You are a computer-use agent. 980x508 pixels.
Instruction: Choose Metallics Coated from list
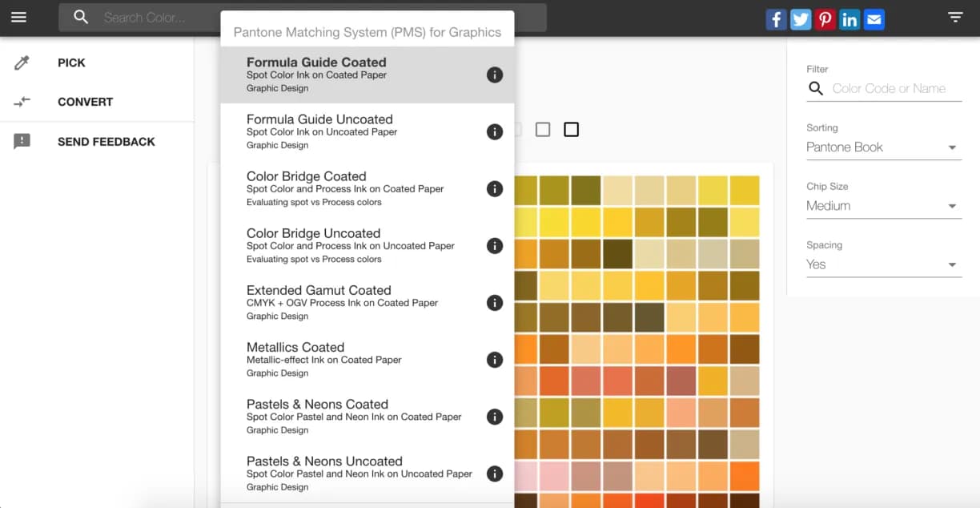367,359
